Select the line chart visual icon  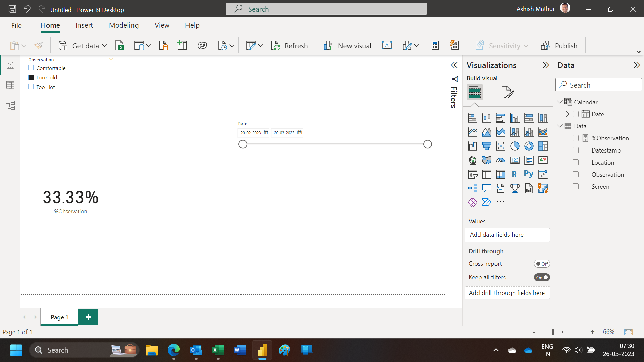pyautogui.click(x=472, y=132)
